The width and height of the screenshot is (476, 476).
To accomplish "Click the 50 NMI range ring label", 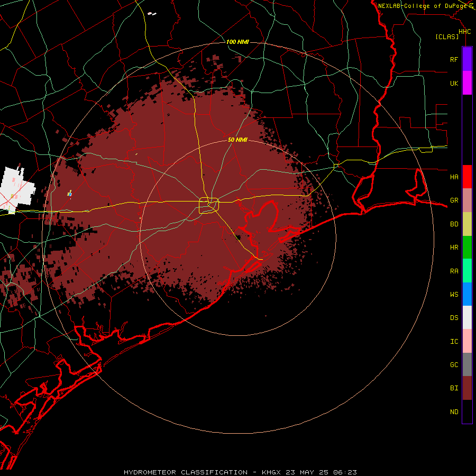I will pyautogui.click(x=237, y=140).
